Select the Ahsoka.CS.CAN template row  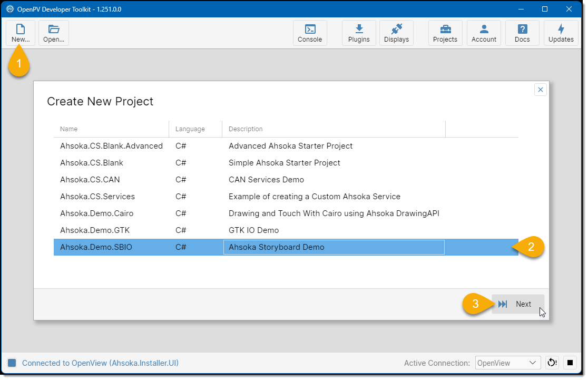286,180
